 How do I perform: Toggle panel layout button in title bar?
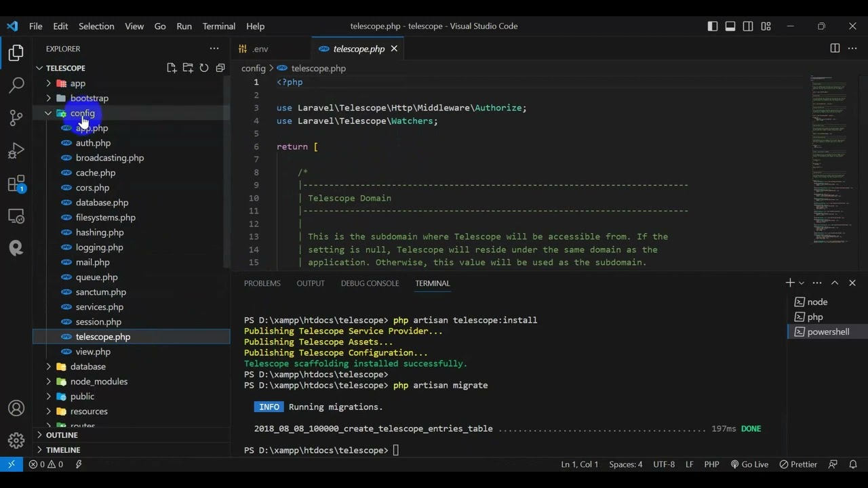(x=730, y=26)
